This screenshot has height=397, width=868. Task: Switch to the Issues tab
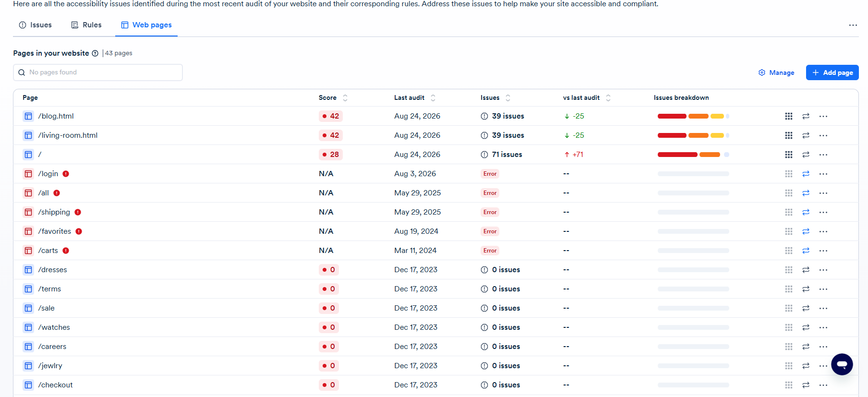tap(36, 25)
